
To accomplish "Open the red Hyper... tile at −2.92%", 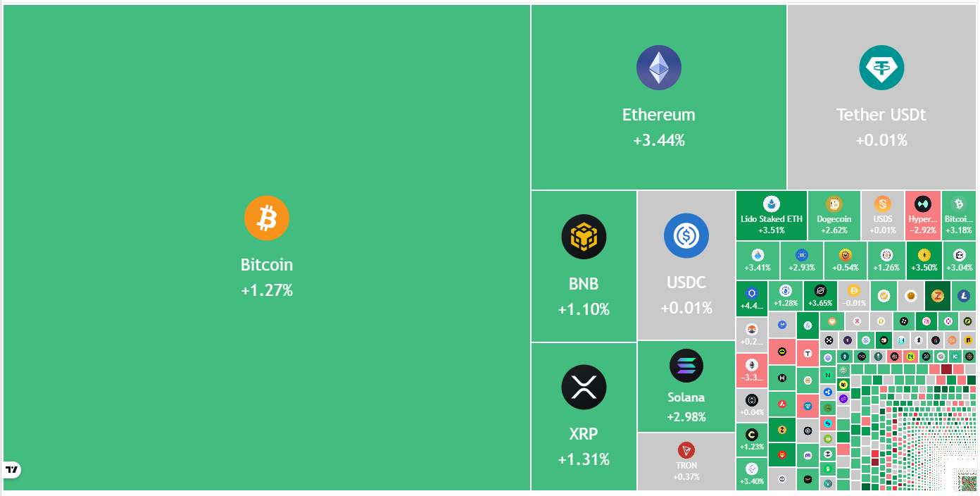I will tap(922, 216).
